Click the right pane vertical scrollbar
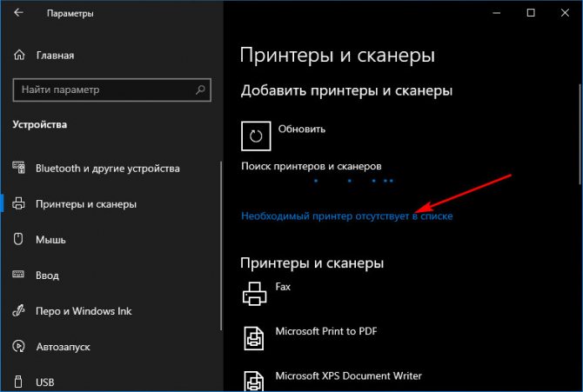 580,134
